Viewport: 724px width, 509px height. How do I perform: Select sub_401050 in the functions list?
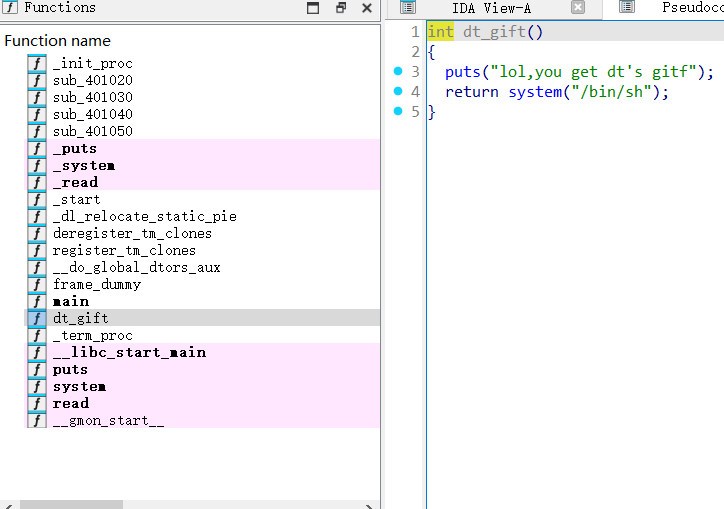tap(93, 131)
